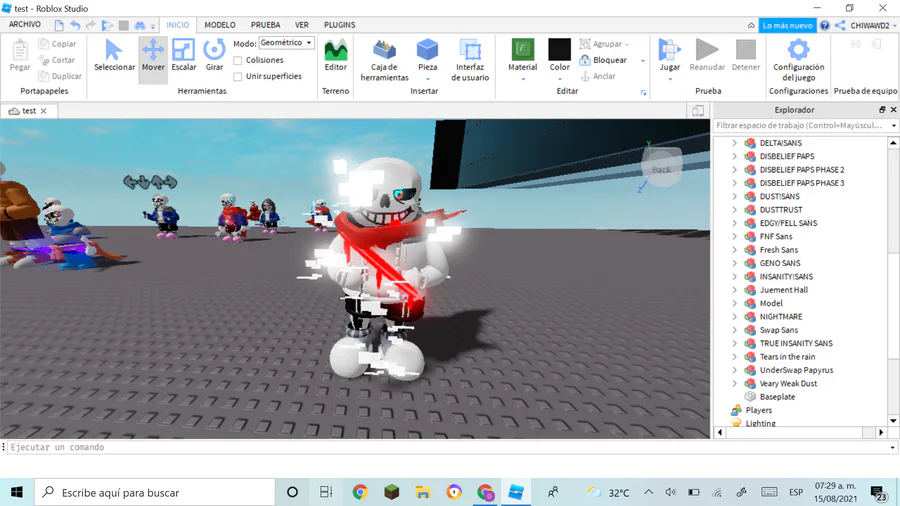Click the Detener stop button

pos(746,56)
